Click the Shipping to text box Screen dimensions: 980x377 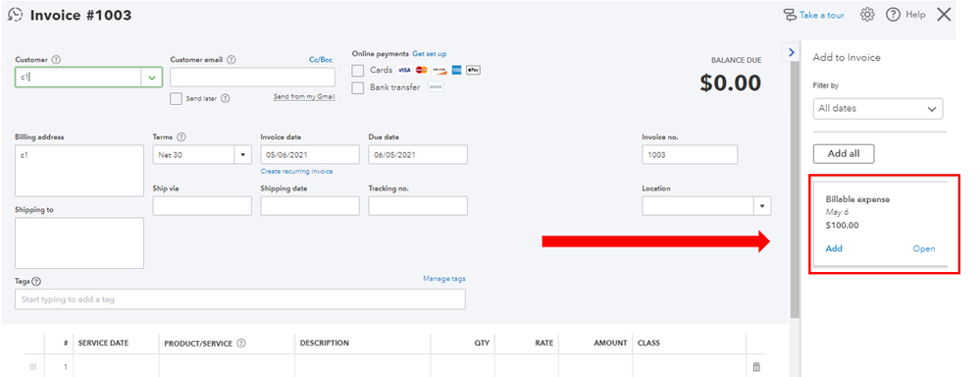(79, 243)
